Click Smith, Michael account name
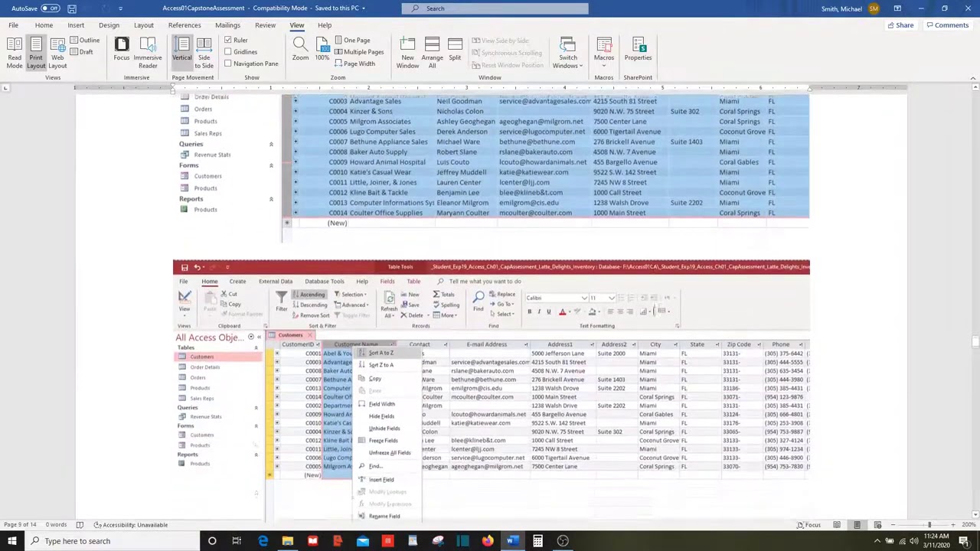 pyautogui.click(x=841, y=8)
